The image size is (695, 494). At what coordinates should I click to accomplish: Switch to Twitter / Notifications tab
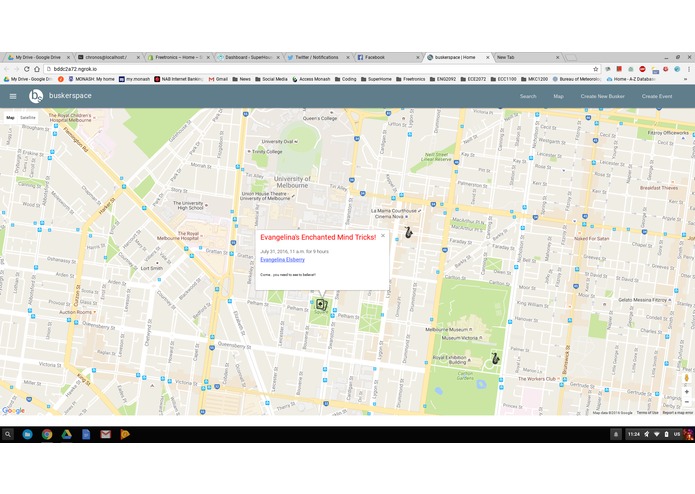tap(317, 57)
